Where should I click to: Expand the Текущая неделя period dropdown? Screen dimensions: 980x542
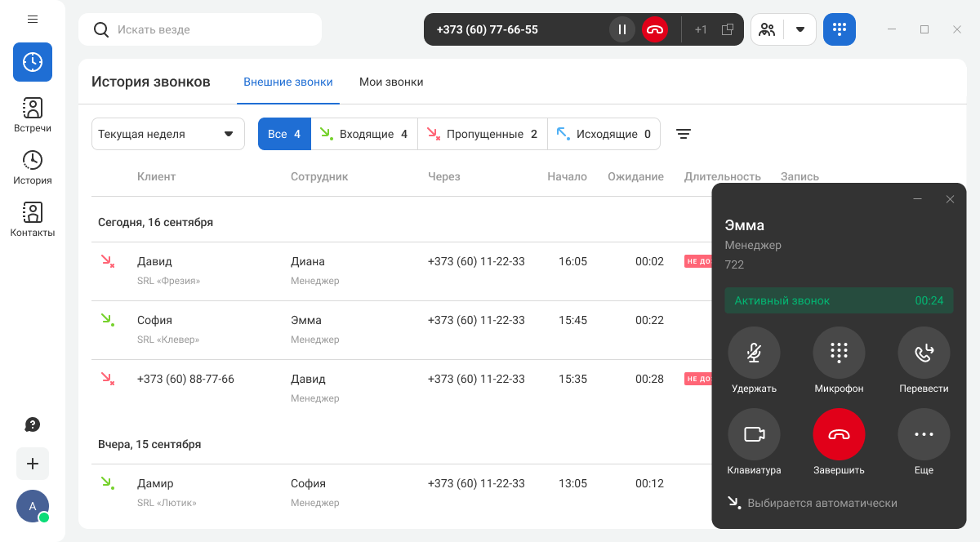point(167,134)
